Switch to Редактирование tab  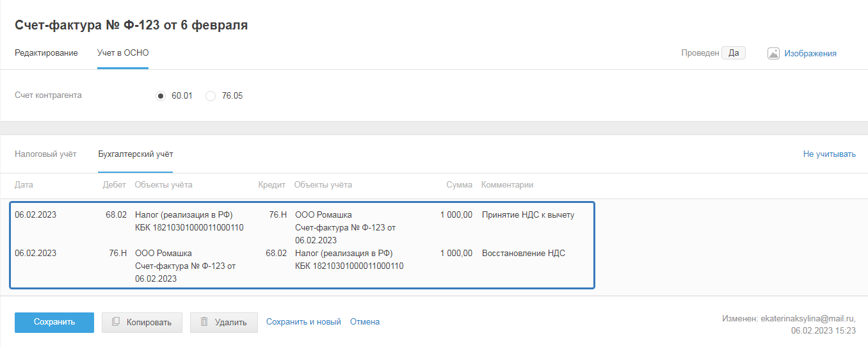pyautogui.click(x=46, y=53)
